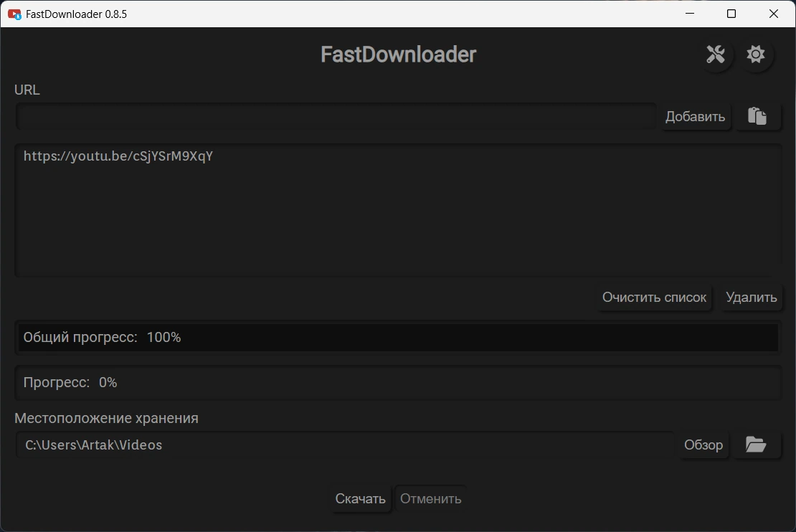Open settings via the gear icon
Image resolution: width=796 pixels, height=532 pixels.
[x=755, y=54]
